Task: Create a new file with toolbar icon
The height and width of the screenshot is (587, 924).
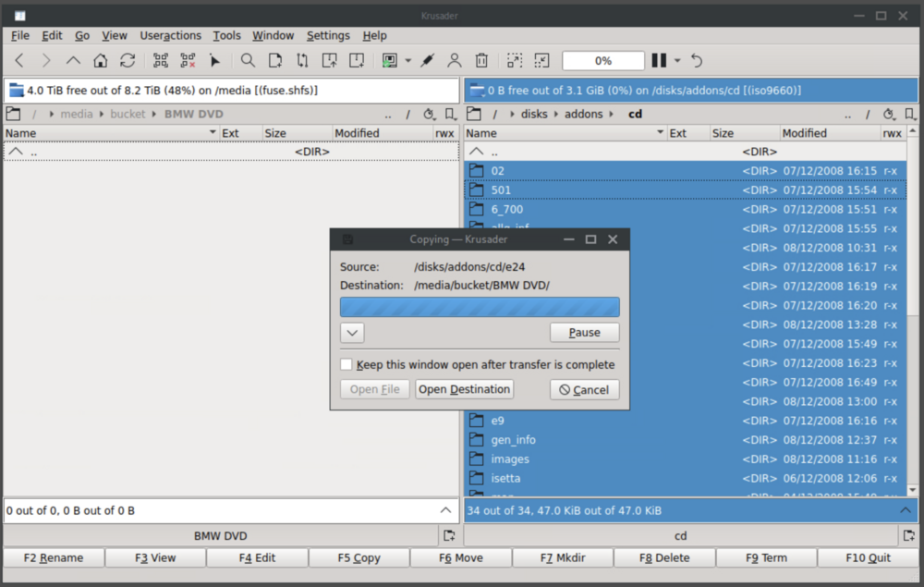Action: [275, 60]
